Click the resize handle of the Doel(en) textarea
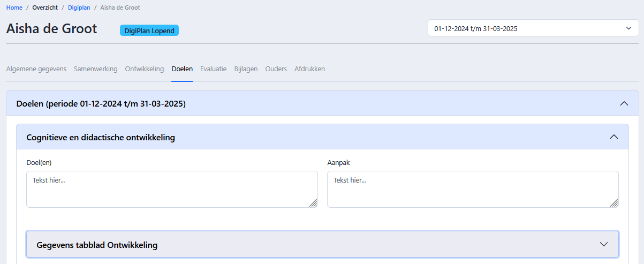The image size is (644, 264). (313, 203)
